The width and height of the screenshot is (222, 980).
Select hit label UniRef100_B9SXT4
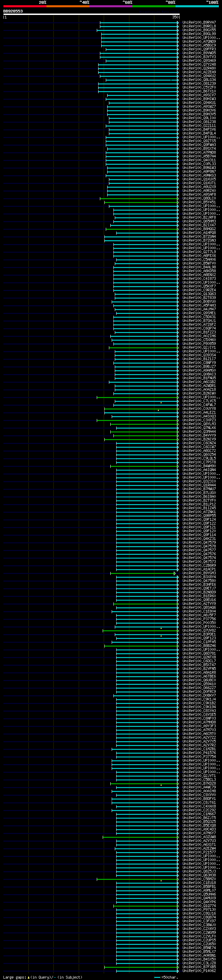pyautogui.click(x=199, y=149)
